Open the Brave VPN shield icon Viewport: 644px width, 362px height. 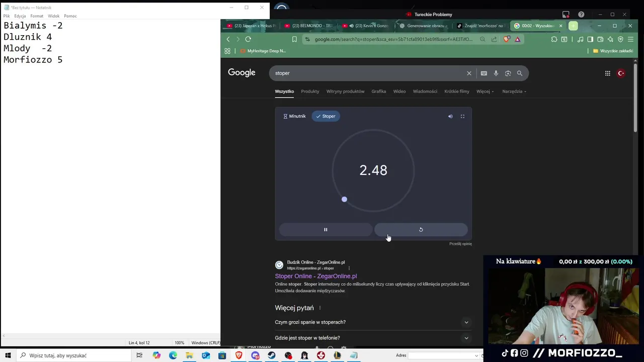(x=620, y=39)
